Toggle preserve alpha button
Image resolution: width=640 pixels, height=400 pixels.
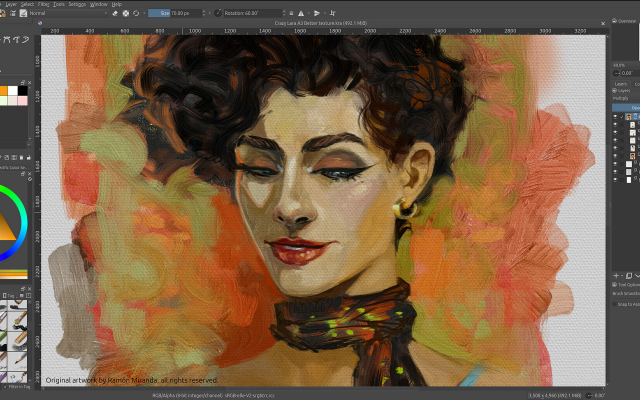point(126,13)
